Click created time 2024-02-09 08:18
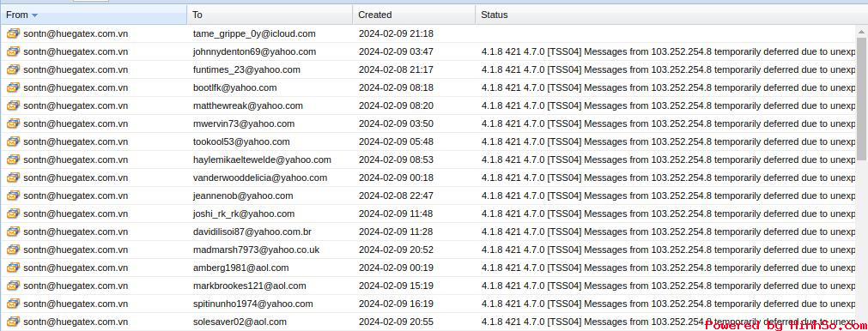Screen dimensions: 868x331 pos(396,87)
